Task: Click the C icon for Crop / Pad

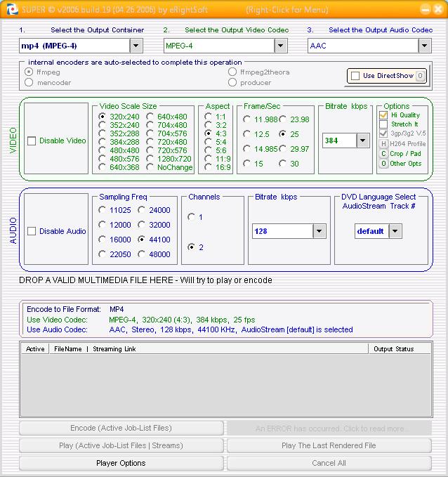Action: [383, 154]
